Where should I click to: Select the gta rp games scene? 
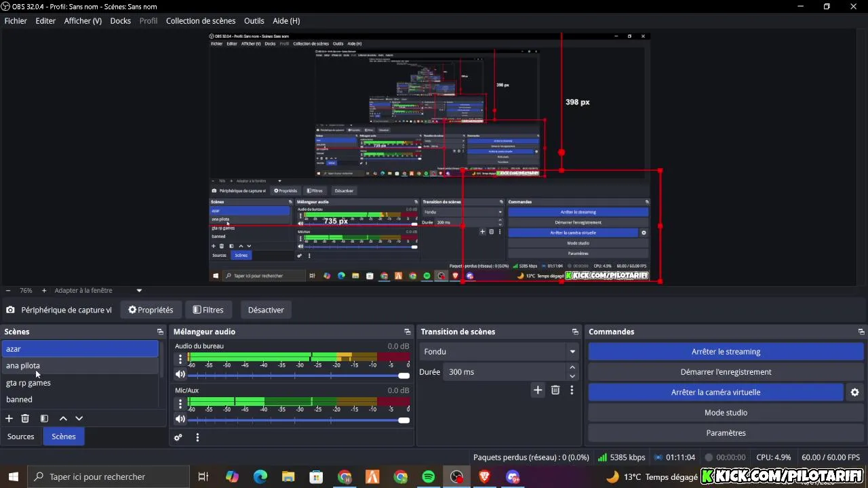coord(80,383)
